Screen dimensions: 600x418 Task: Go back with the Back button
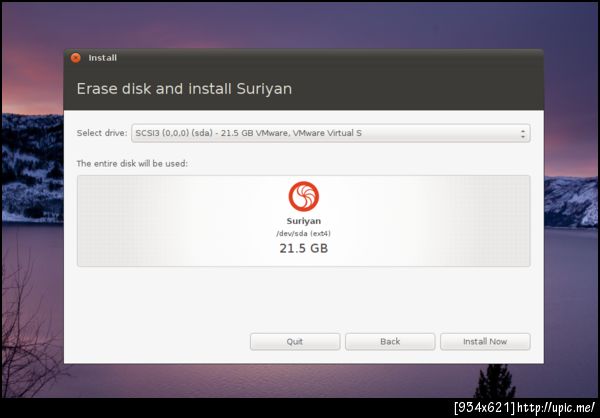coord(390,341)
